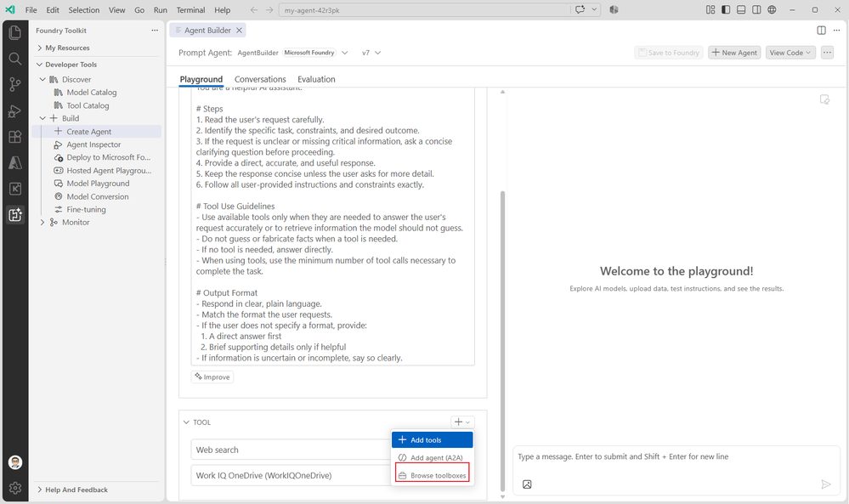Open Model Catalog tree item
849x504 pixels.
pos(92,92)
